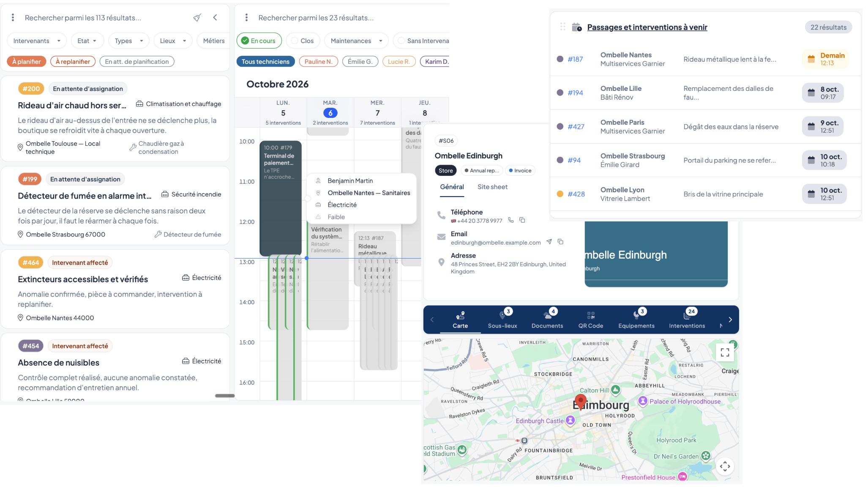Image resolution: width=868 pixels, height=491 pixels.
Task: Go to next tabs with right arrow
Action: [730, 320]
